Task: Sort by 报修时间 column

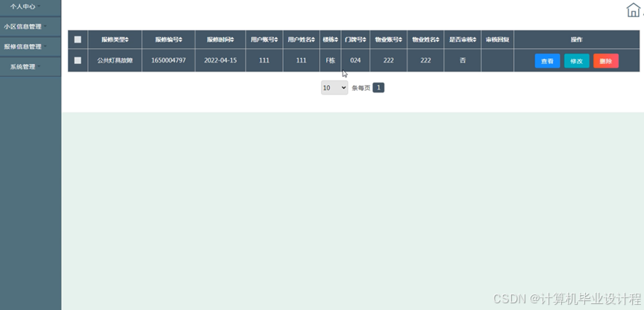Action: (220, 39)
